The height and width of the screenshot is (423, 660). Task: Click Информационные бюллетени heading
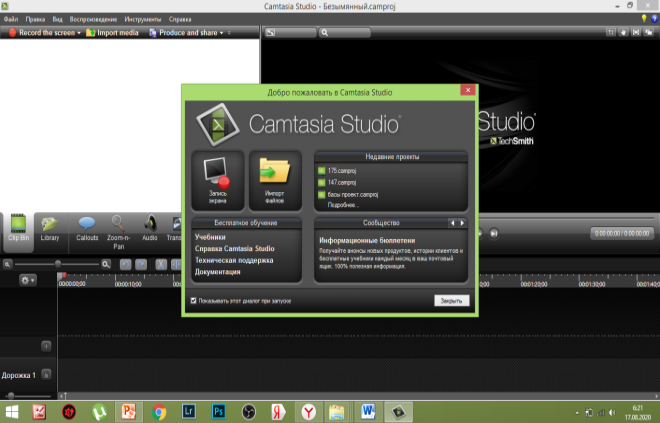(x=367, y=240)
